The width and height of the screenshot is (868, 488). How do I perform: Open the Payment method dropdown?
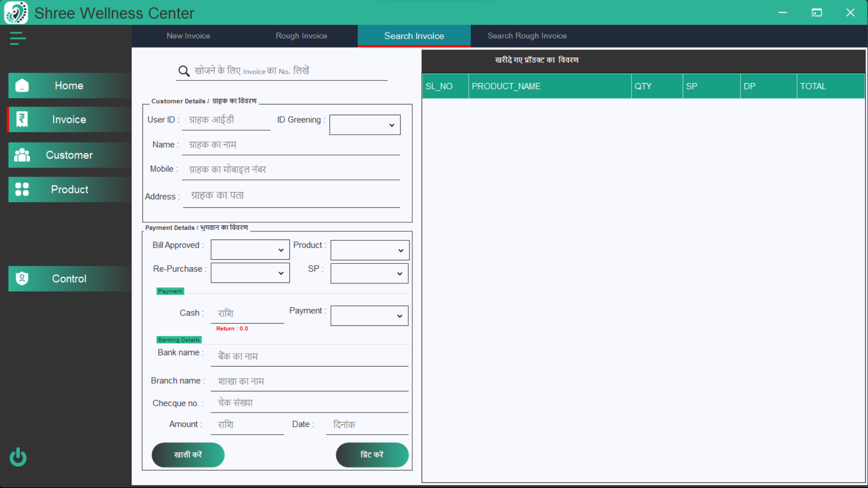coord(369,316)
